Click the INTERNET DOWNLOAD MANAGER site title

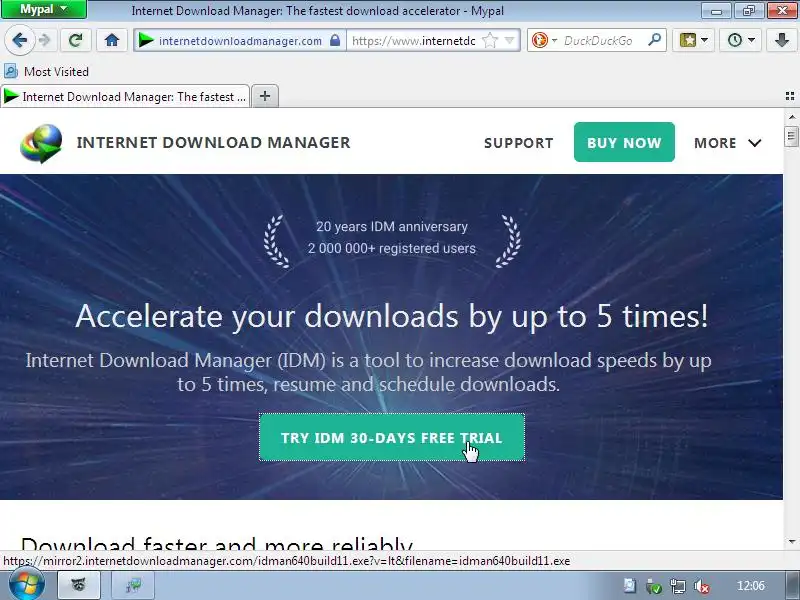click(x=213, y=142)
